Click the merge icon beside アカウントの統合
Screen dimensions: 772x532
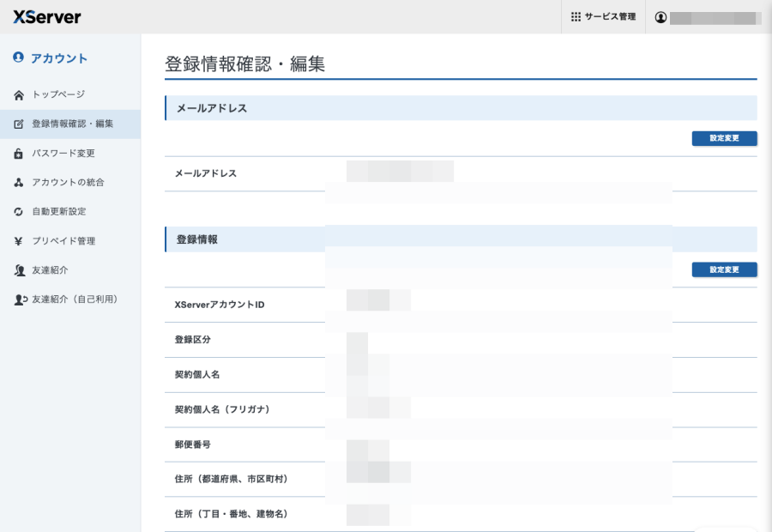tap(19, 183)
